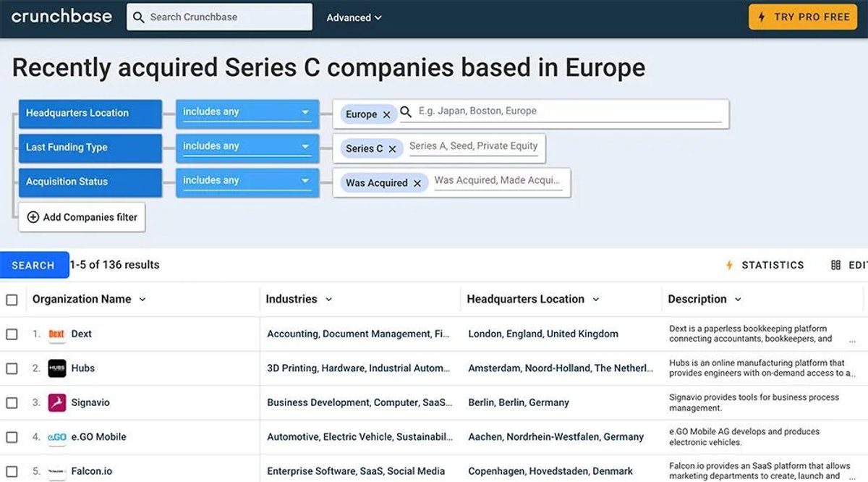
Task: Check the box for the Signavio row
Action: [12, 402]
